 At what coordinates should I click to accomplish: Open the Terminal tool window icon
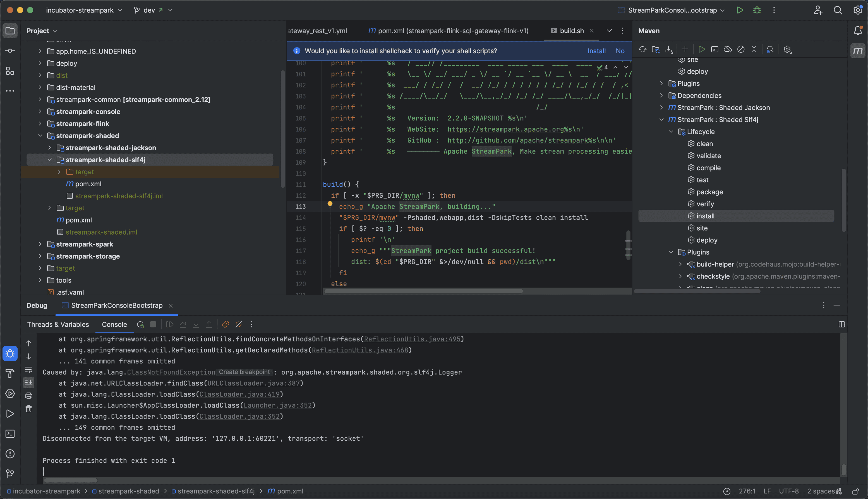pyautogui.click(x=10, y=434)
